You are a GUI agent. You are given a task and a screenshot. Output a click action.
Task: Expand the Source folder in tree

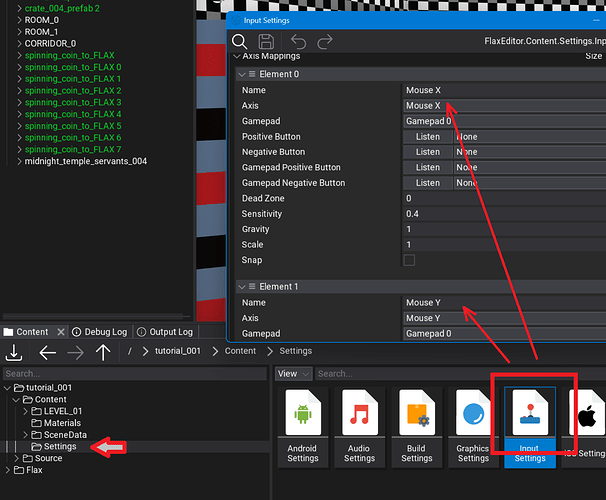16,458
